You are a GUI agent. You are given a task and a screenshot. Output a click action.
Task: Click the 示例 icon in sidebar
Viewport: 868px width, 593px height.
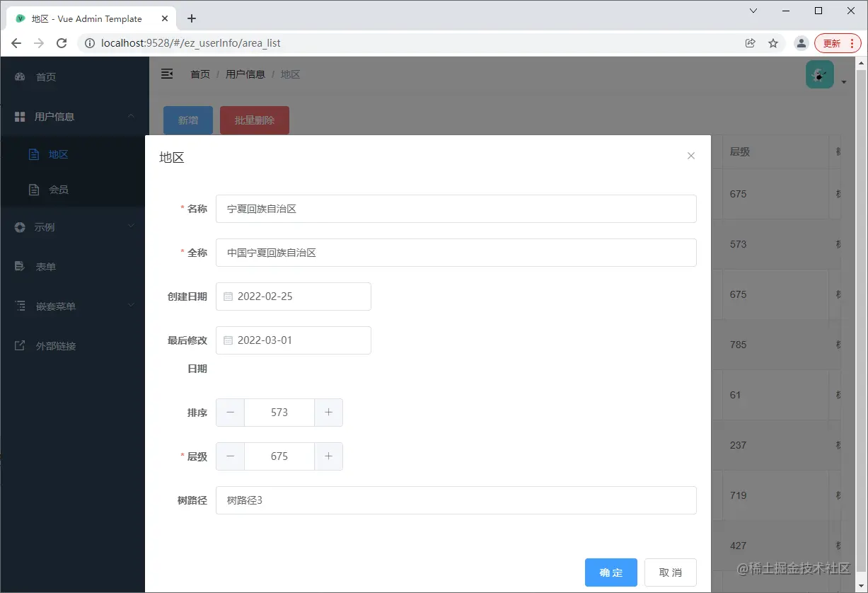click(x=20, y=227)
